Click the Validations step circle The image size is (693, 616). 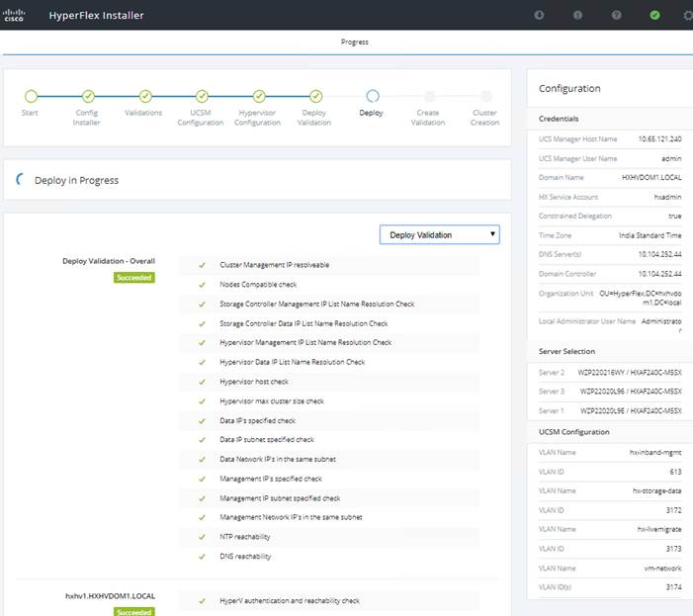pyautogui.click(x=144, y=96)
